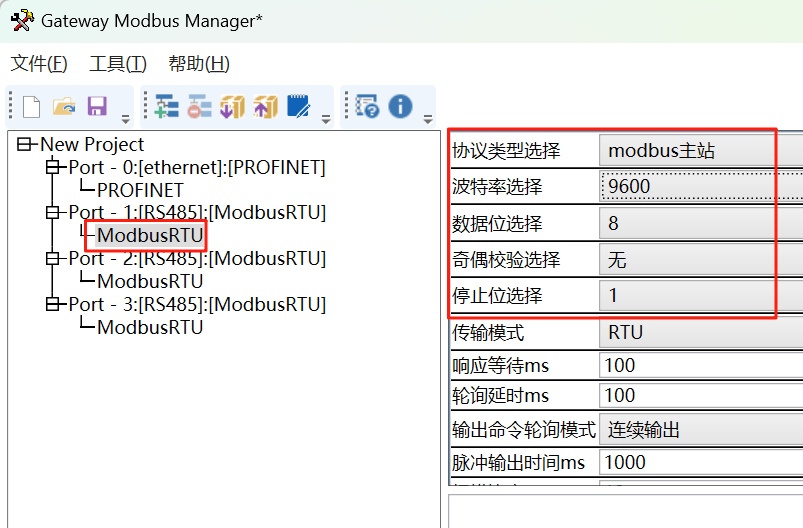
Task: Click the 停止位选择 label
Action: 497,295
